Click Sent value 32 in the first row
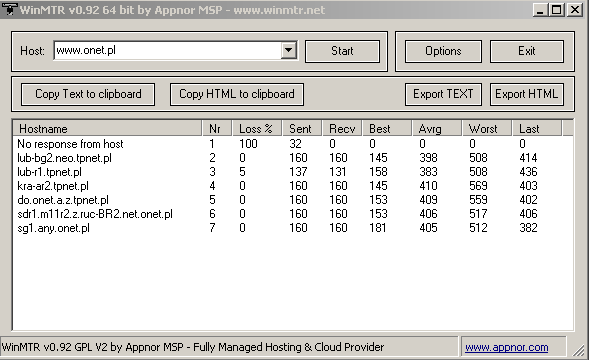 click(295, 144)
